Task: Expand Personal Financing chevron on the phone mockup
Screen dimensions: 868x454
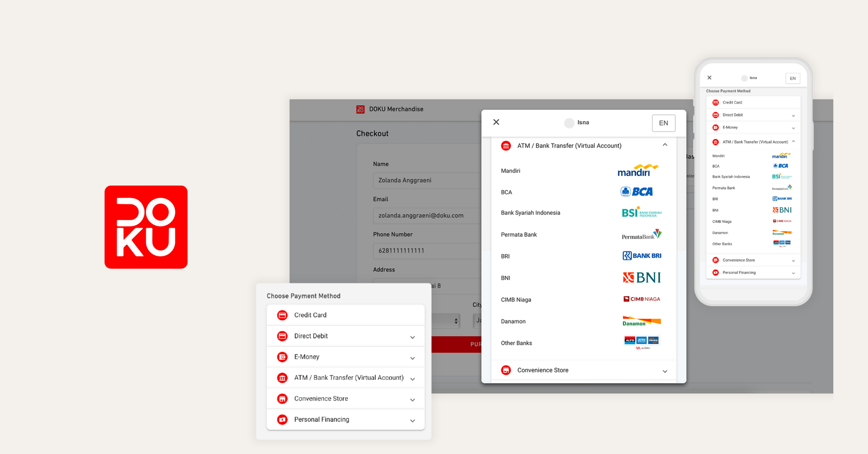Action: (x=793, y=273)
